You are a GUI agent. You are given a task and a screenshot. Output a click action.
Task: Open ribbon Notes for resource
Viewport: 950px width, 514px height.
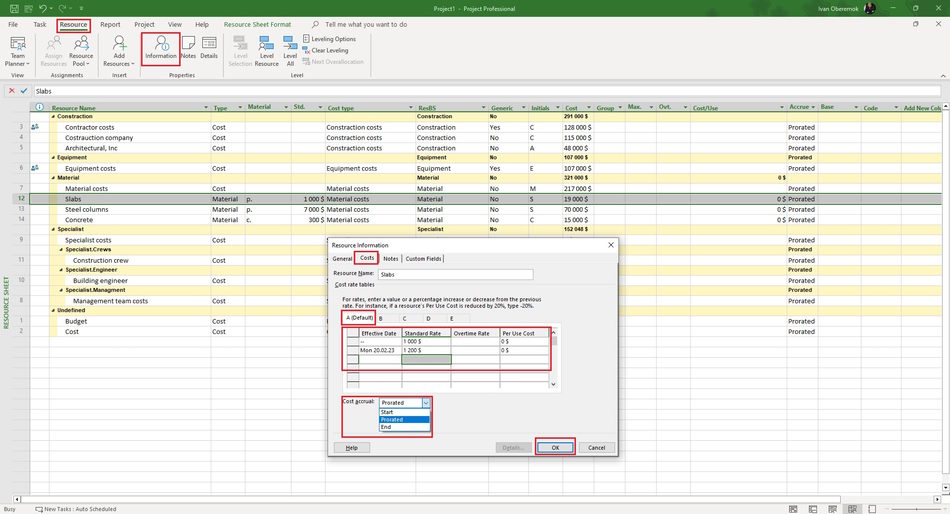[188, 47]
